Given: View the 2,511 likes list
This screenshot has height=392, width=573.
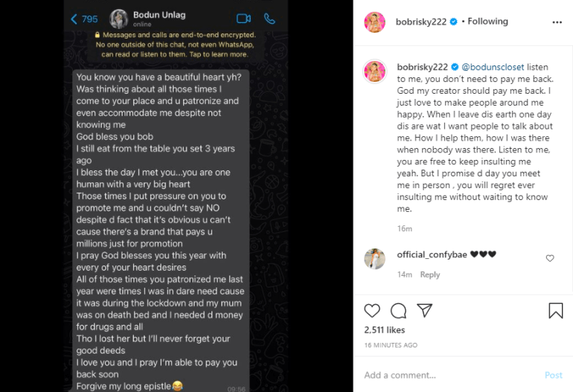Looking at the screenshot, I should click(384, 330).
